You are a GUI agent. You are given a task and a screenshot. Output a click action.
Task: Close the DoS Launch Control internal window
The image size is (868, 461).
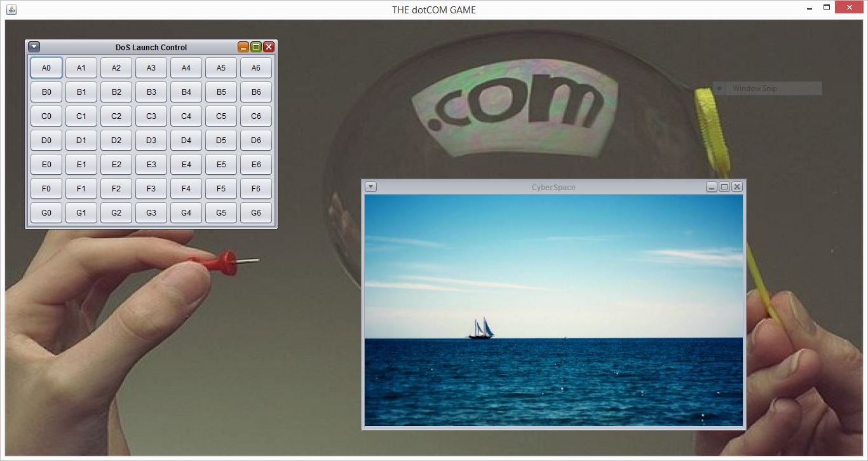pyautogui.click(x=269, y=47)
